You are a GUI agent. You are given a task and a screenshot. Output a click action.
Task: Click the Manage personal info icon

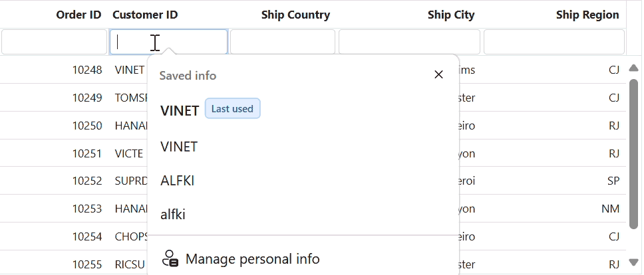(171, 258)
